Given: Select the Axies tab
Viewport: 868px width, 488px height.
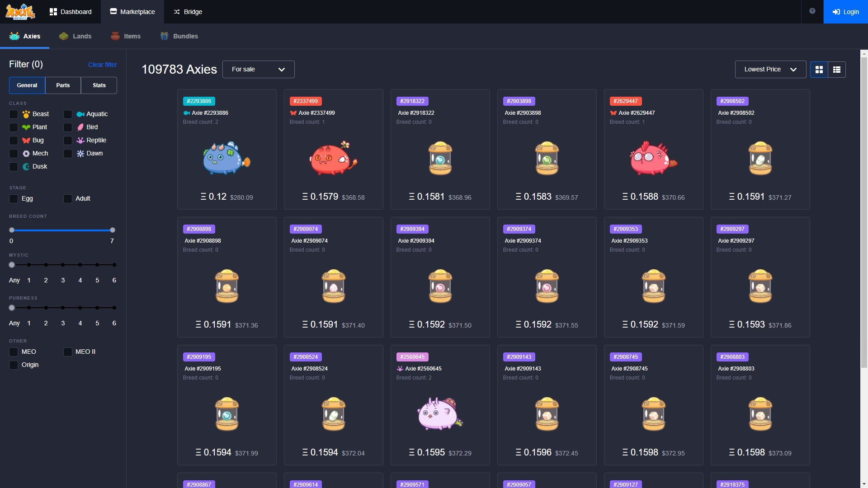Looking at the screenshot, I should (24, 36).
